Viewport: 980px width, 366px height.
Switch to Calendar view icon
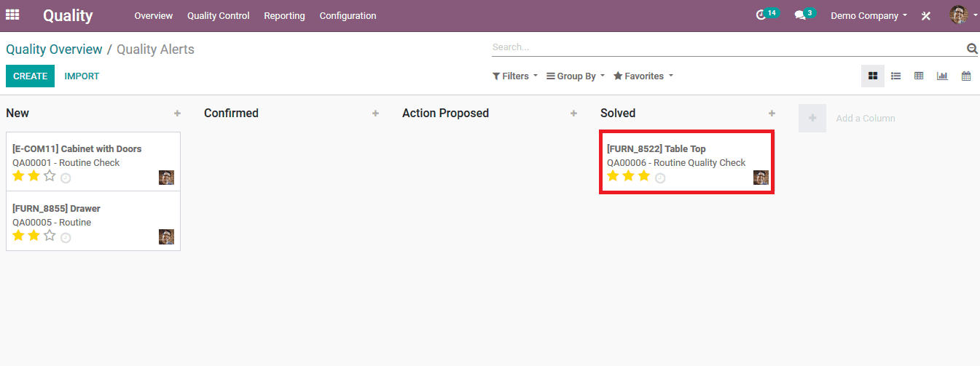pyautogui.click(x=966, y=76)
